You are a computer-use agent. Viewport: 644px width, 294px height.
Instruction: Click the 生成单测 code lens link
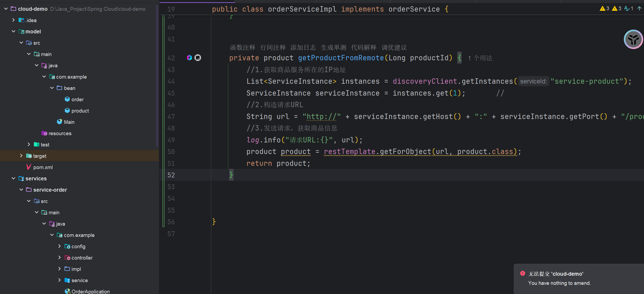point(333,48)
